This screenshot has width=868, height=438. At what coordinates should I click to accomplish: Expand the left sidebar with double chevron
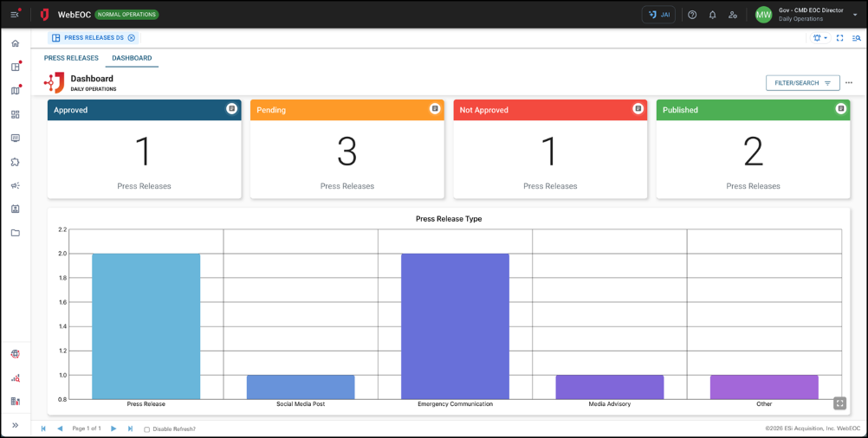pos(15,426)
